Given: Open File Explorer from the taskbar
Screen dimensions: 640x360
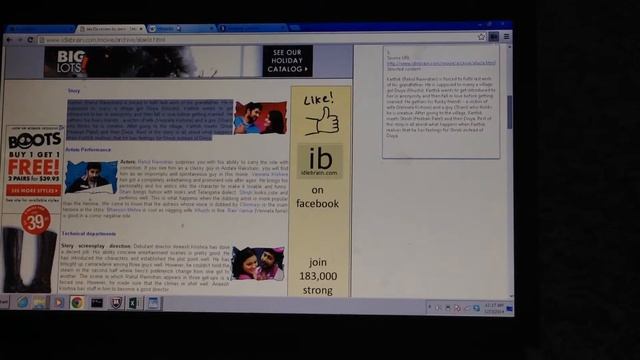Looking at the screenshot, I should click(41, 303).
